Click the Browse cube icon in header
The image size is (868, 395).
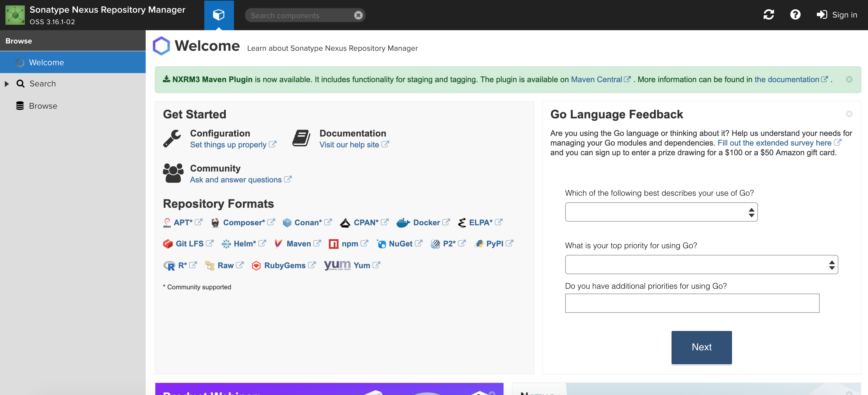[x=219, y=15]
